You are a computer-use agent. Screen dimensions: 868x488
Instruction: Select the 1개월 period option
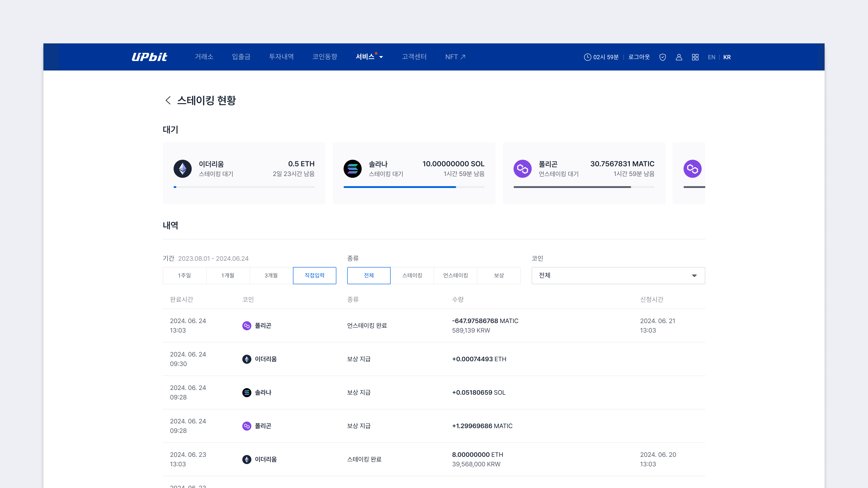(228, 275)
